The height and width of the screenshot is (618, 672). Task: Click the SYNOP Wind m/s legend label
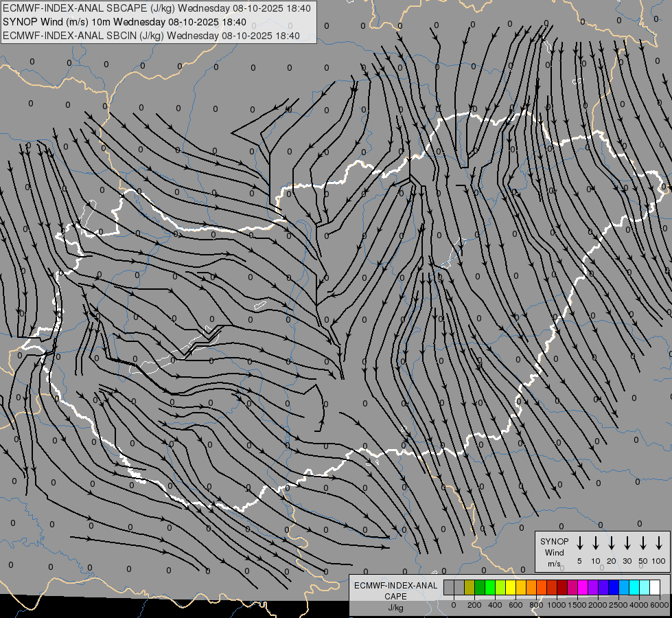(x=555, y=552)
